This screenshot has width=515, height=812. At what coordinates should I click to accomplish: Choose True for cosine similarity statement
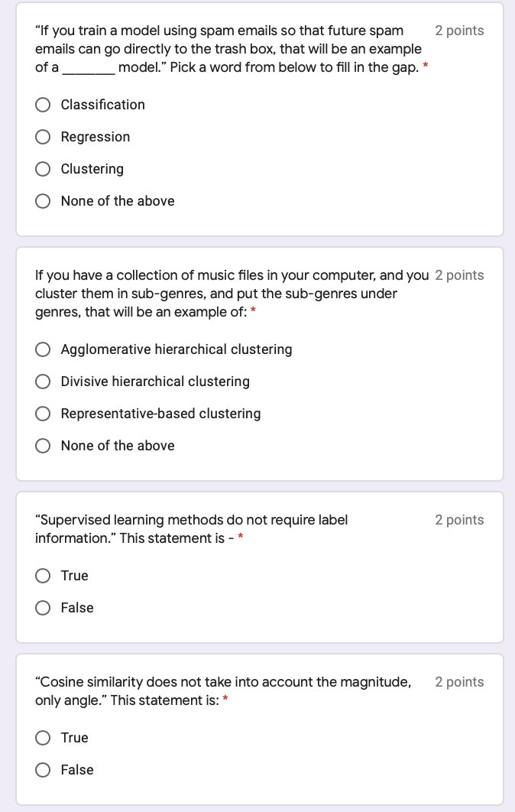(x=44, y=738)
